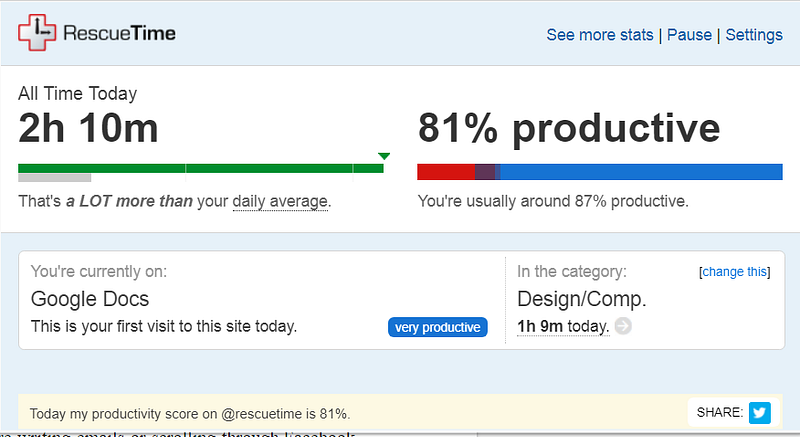Click the Google Docs current site name

pyautogui.click(x=91, y=299)
